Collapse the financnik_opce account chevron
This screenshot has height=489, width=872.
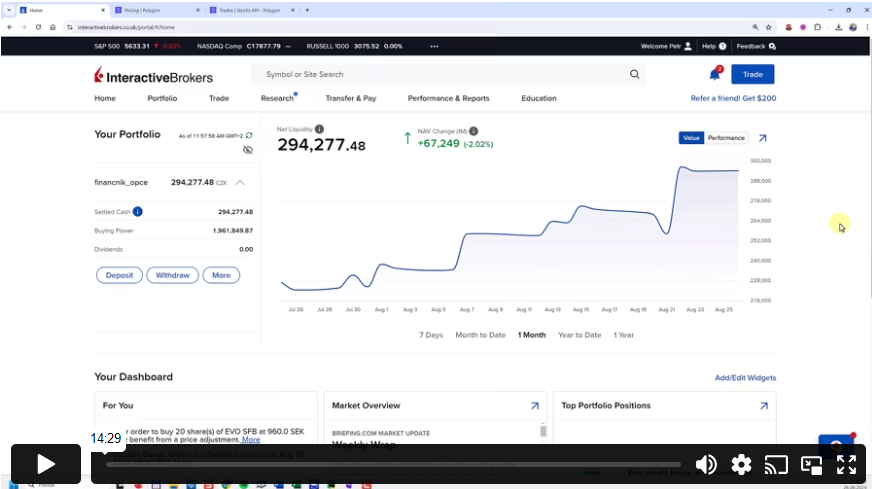240,183
